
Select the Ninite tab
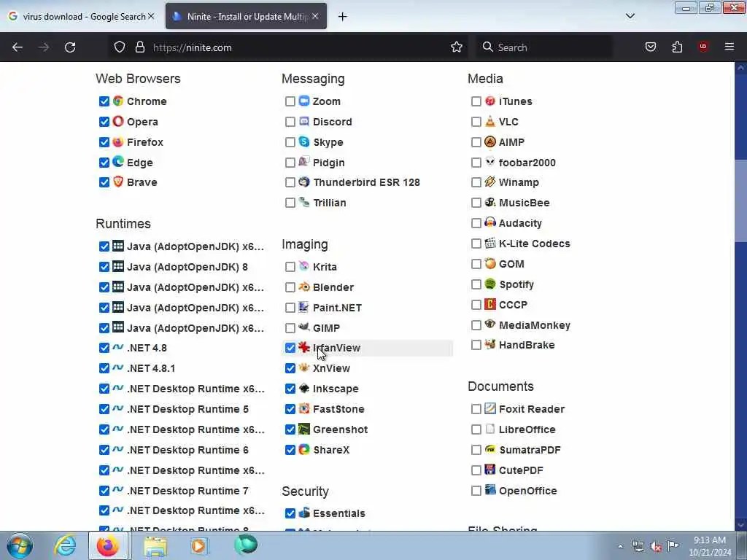click(x=247, y=16)
